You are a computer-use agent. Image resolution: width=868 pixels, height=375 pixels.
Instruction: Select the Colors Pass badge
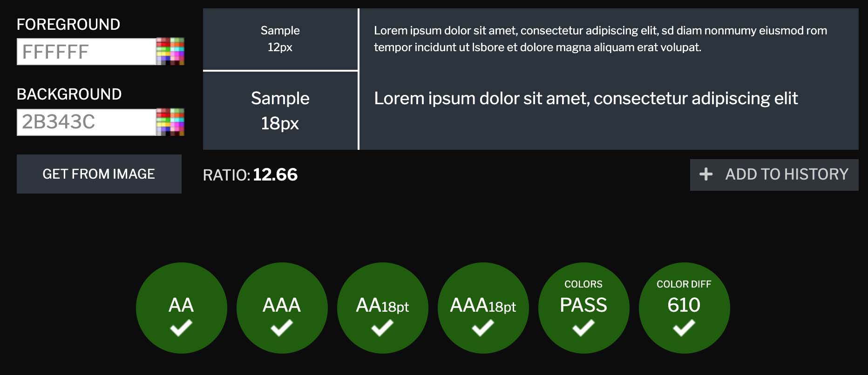(x=583, y=308)
